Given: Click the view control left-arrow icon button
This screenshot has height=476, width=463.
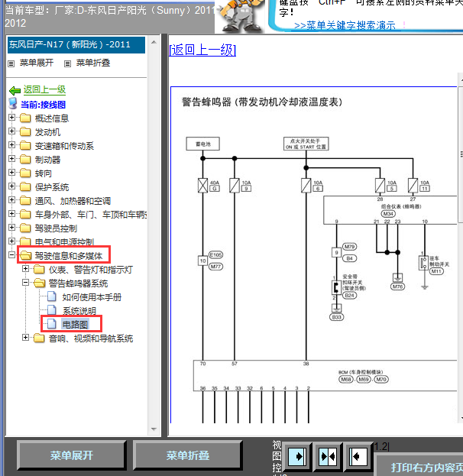Looking at the screenshot, I should click(358, 457).
